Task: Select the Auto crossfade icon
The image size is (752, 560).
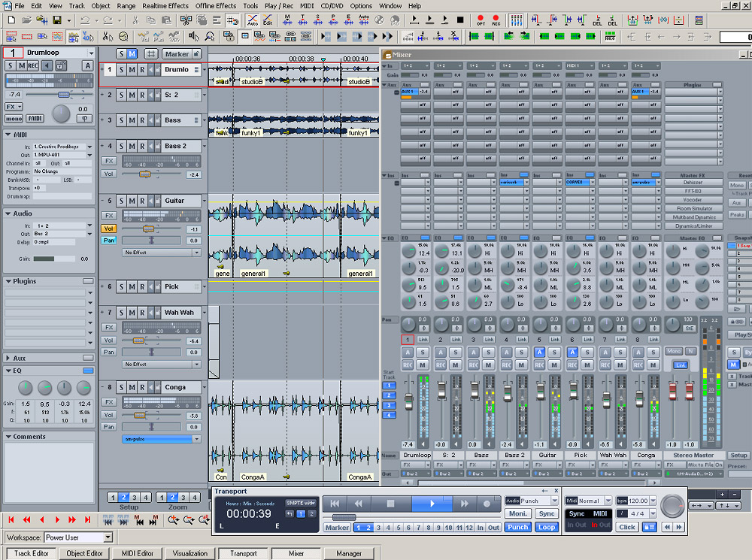Action: (x=252, y=20)
